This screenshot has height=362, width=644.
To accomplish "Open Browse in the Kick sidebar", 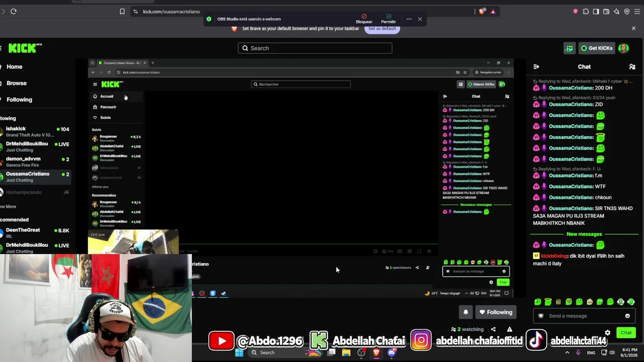I will tap(16, 83).
